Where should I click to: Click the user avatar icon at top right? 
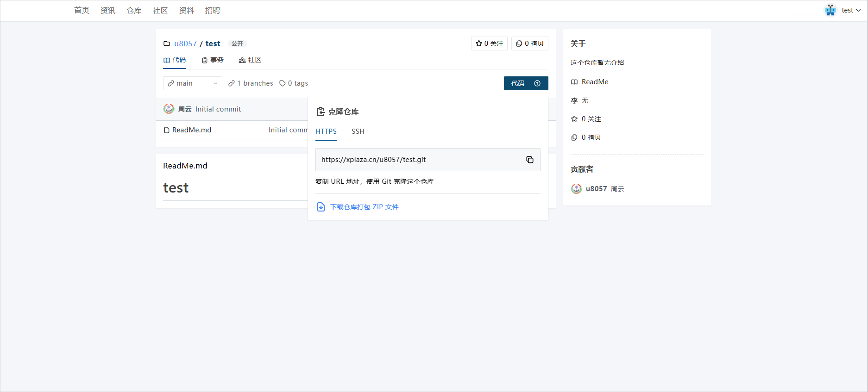pyautogui.click(x=830, y=10)
